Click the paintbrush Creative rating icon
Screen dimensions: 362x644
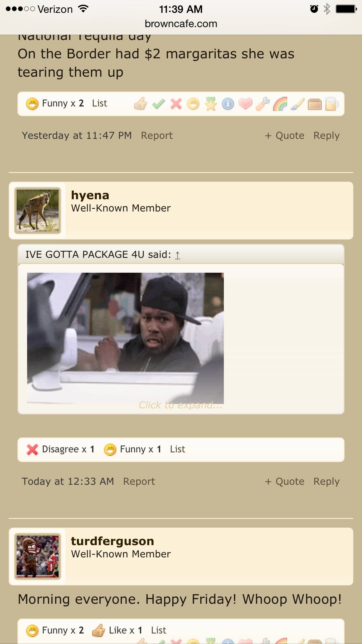pos(298,104)
